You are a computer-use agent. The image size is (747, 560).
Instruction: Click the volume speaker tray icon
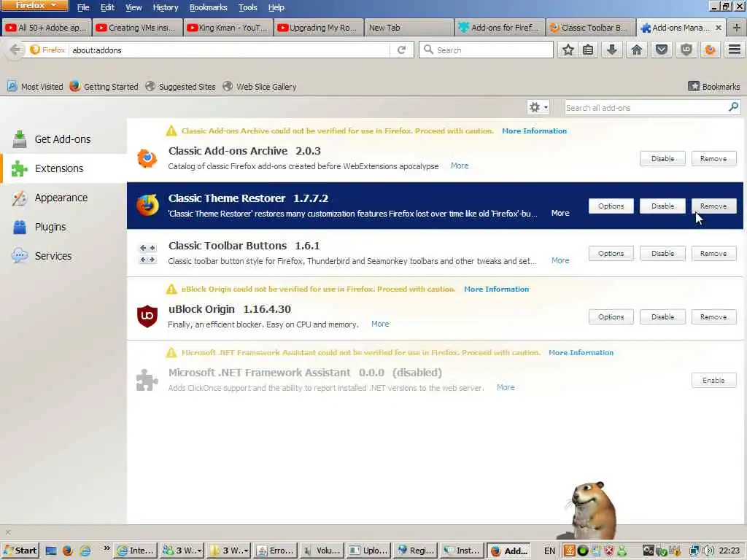point(708,551)
